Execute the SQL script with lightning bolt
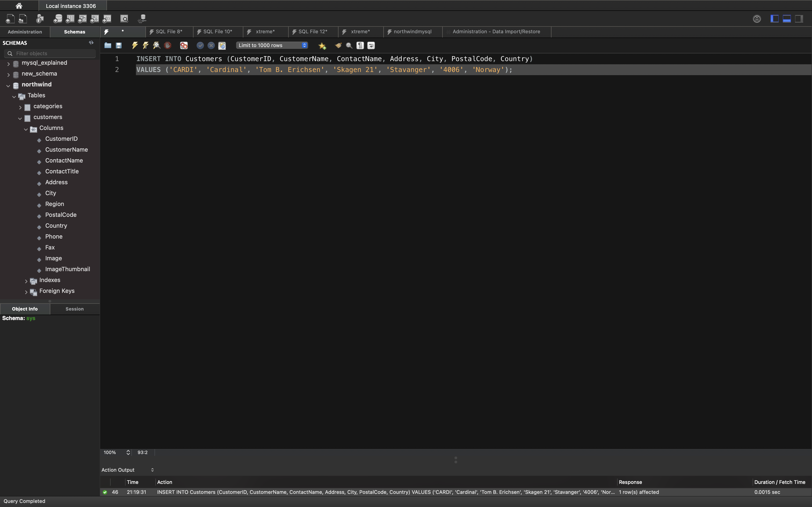Screen dimensions: 812x507 (x=135, y=45)
